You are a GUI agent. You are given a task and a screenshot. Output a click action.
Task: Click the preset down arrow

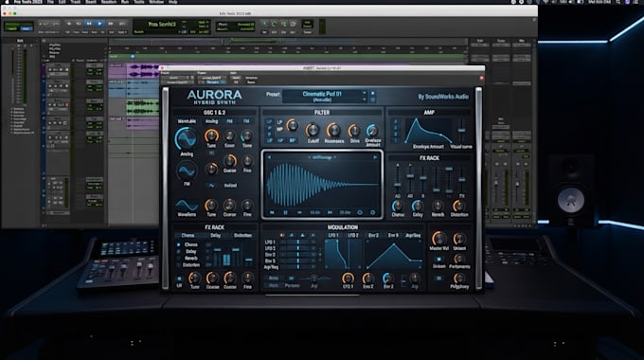pos(364,99)
